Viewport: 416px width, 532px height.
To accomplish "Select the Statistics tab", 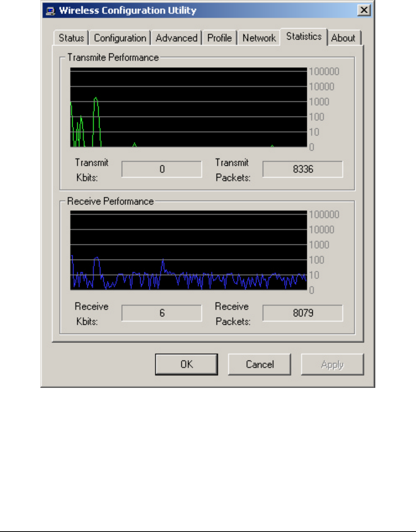I will [303, 37].
